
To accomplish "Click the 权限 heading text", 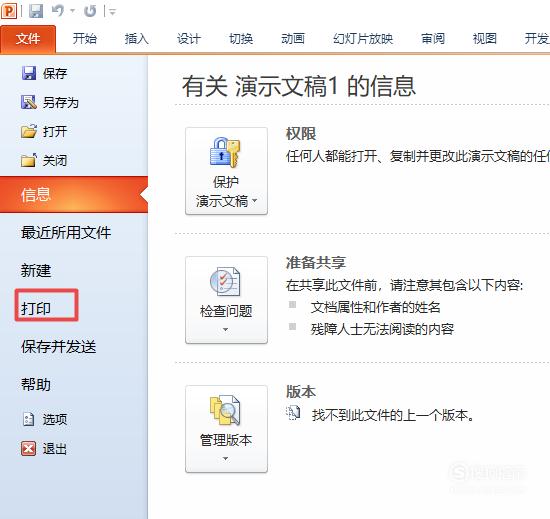I will pos(301,134).
